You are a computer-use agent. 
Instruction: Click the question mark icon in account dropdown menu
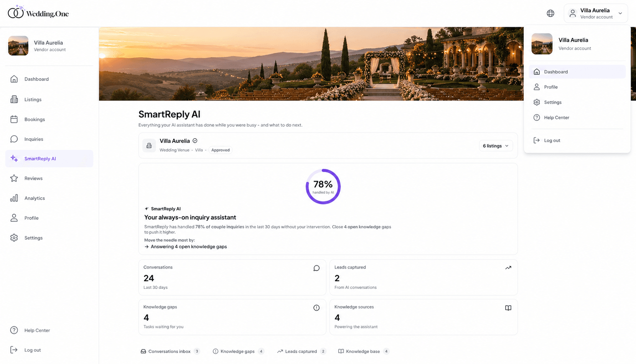pos(537,118)
